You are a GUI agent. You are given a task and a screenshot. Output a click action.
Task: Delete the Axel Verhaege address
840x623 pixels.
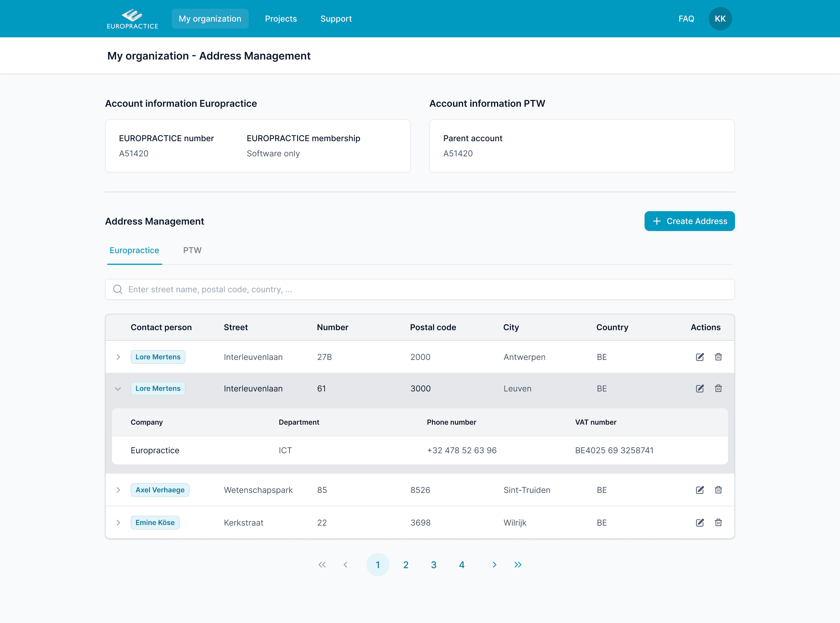718,490
